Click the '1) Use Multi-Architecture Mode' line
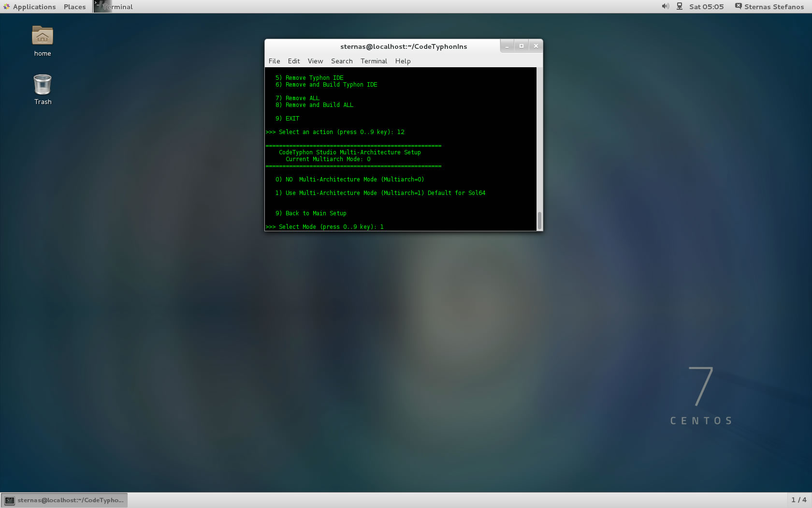Screen dimensions: 812x508 (x=380, y=193)
